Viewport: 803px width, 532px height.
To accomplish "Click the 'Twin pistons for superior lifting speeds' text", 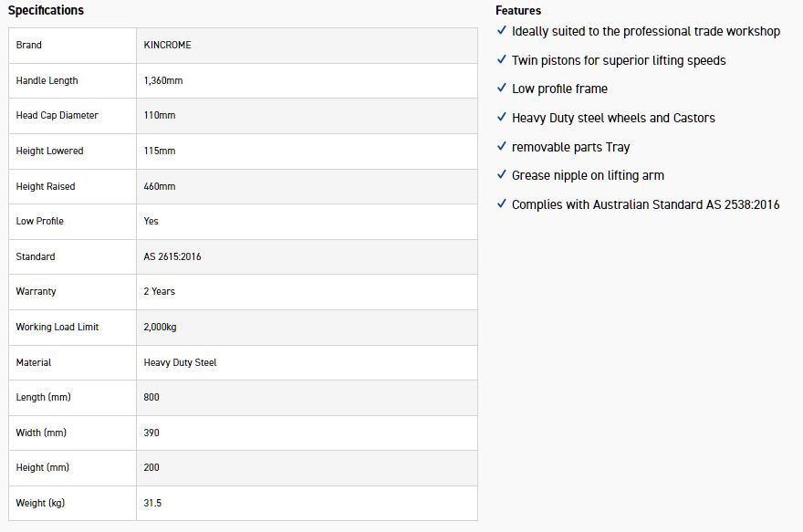I will [619, 60].
